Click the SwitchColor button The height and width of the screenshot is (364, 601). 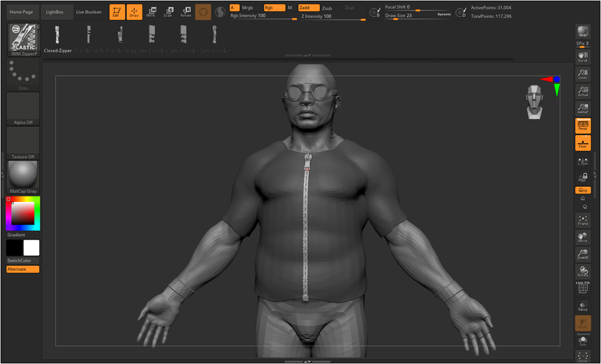tap(23, 261)
